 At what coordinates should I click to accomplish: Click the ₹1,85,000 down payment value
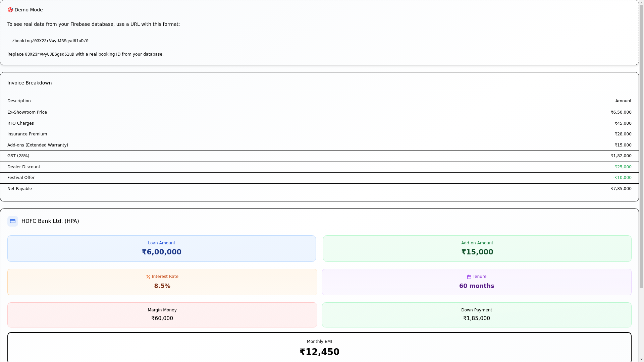coord(477,318)
